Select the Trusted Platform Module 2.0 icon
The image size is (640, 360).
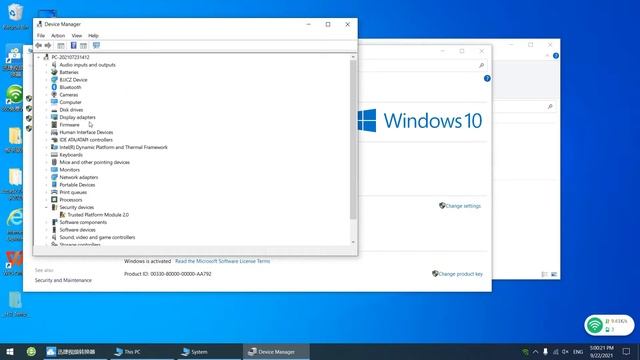(x=62, y=215)
